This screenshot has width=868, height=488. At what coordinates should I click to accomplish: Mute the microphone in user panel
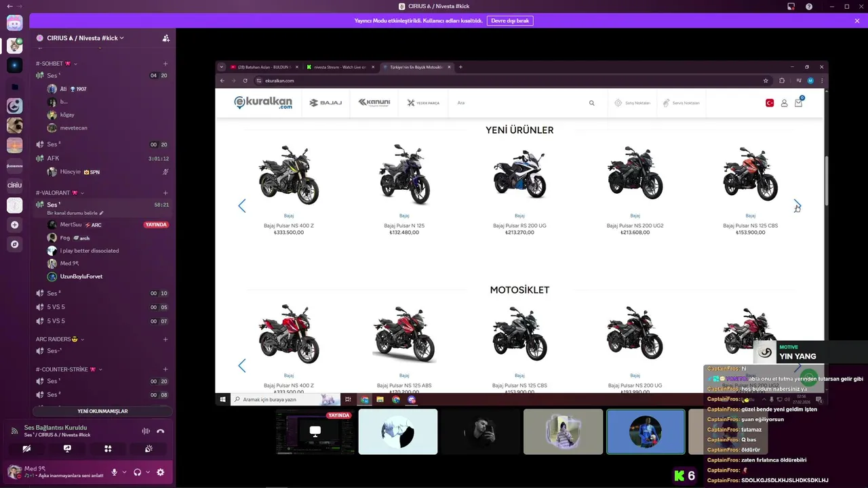point(114,472)
